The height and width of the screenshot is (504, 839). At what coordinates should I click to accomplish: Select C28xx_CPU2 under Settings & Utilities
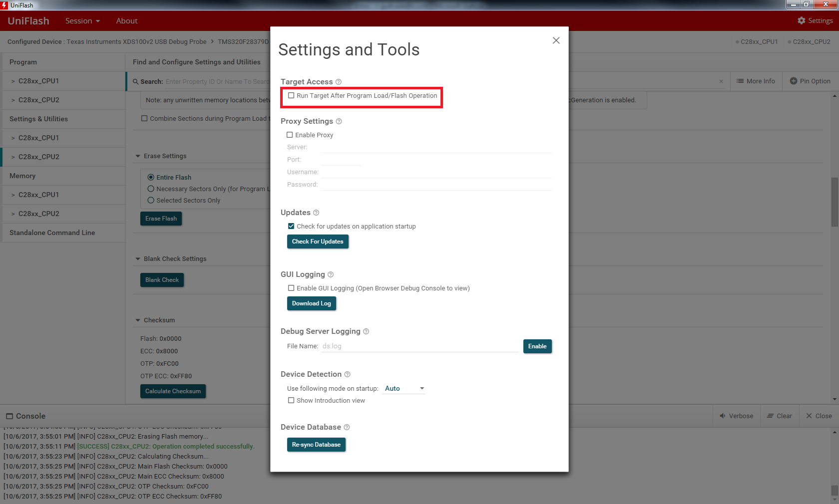point(63,157)
